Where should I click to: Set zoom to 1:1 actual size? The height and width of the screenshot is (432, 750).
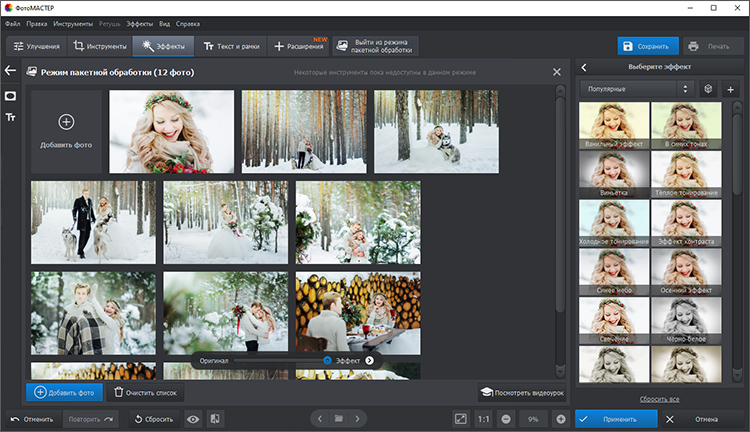point(483,419)
